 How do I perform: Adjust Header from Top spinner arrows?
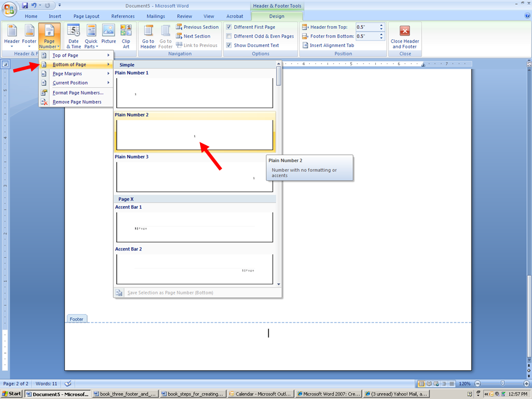tap(381, 27)
